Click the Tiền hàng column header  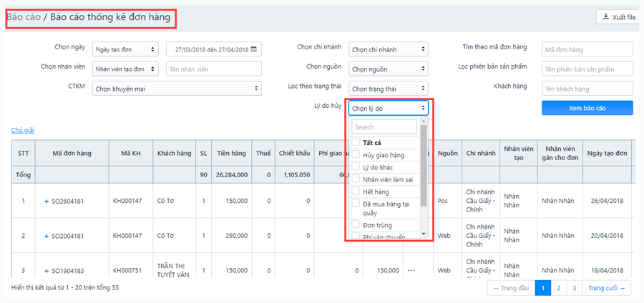(x=232, y=154)
